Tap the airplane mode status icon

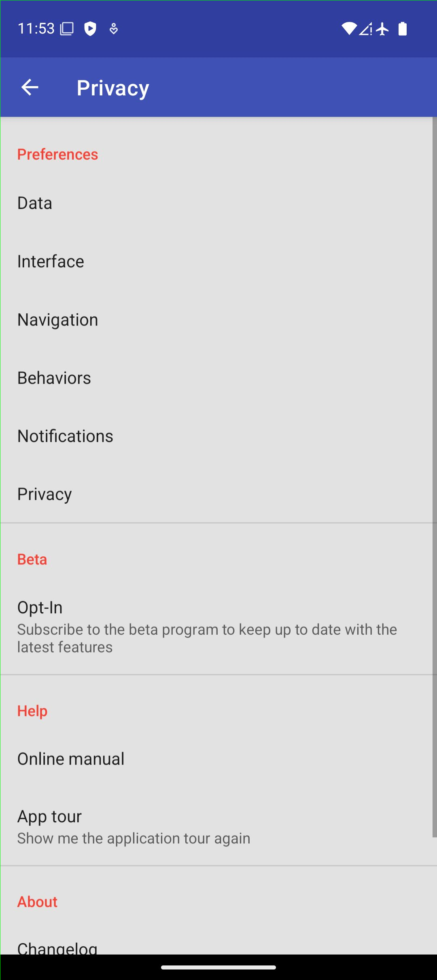(382, 29)
